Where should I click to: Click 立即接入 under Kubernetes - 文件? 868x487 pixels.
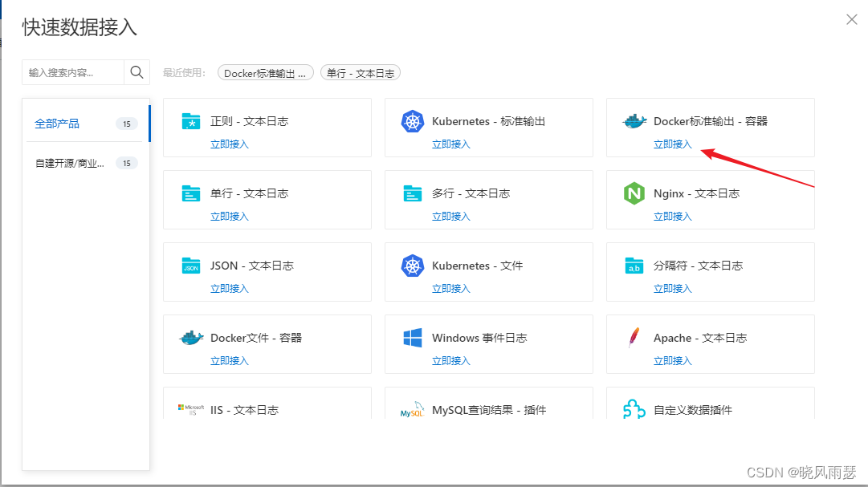[x=452, y=288]
